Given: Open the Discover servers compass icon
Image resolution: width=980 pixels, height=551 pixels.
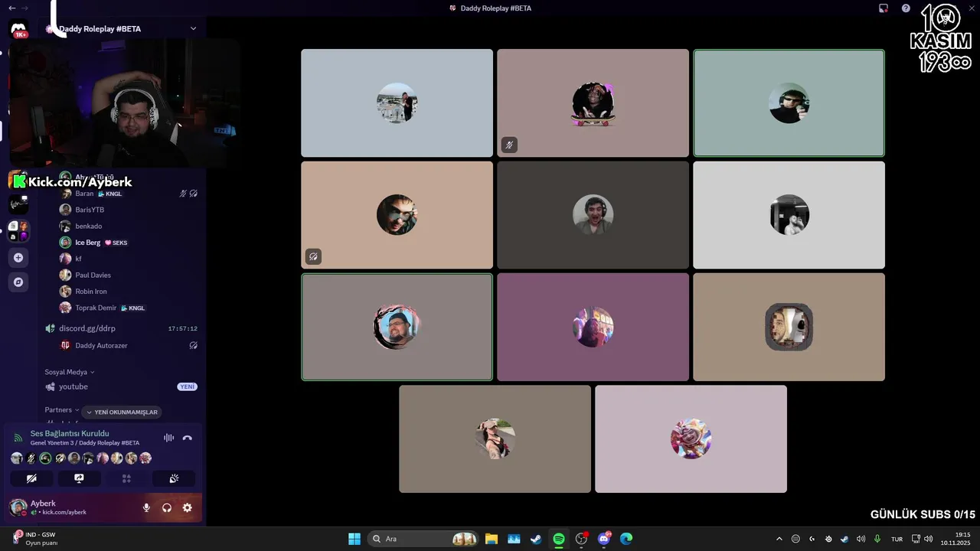Looking at the screenshot, I should [x=18, y=282].
